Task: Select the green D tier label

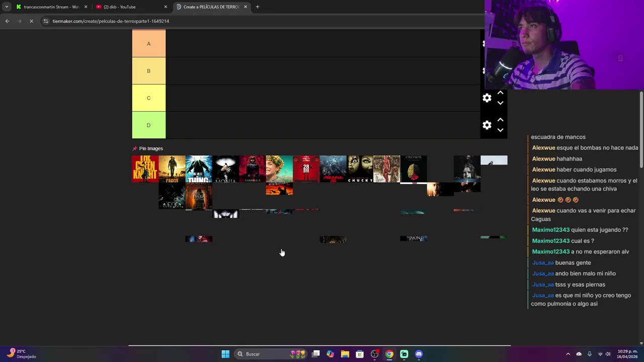Action: (x=148, y=125)
